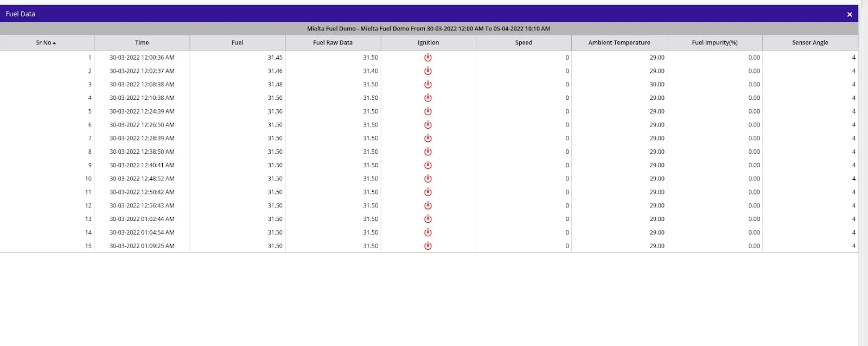Click the Ambient Temperature column header
Image resolution: width=868 pixels, height=346 pixels.
point(619,42)
